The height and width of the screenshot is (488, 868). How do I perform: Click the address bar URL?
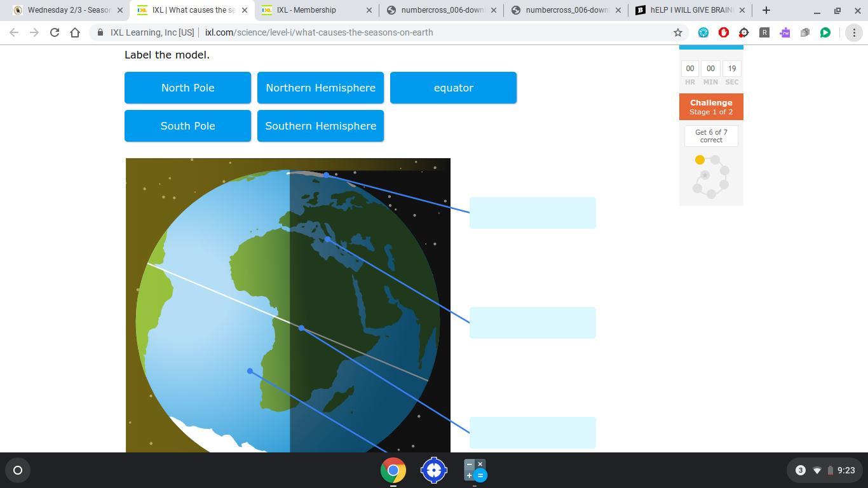pyautogui.click(x=319, y=32)
